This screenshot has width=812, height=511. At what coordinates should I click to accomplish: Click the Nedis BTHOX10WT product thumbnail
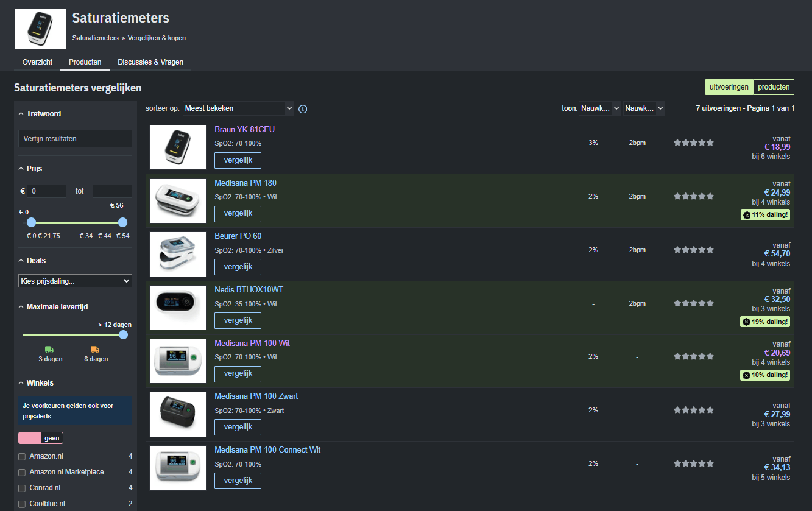click(178, 308)
